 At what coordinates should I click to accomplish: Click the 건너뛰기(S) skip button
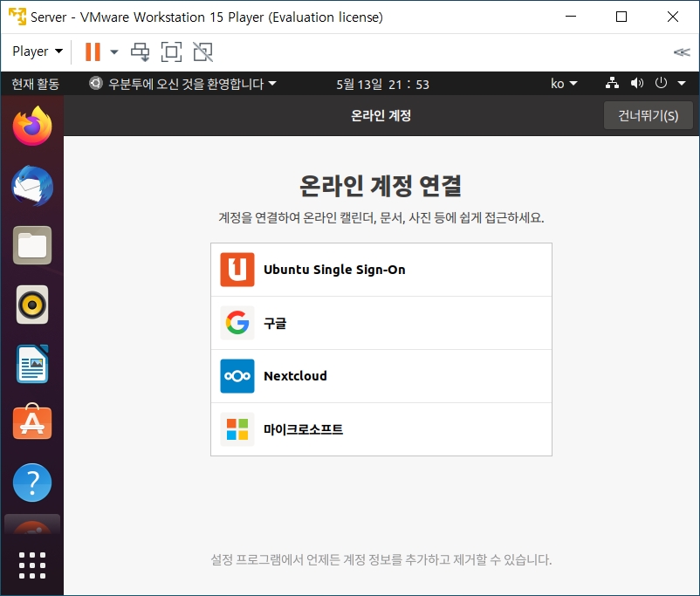click(649, 116)
